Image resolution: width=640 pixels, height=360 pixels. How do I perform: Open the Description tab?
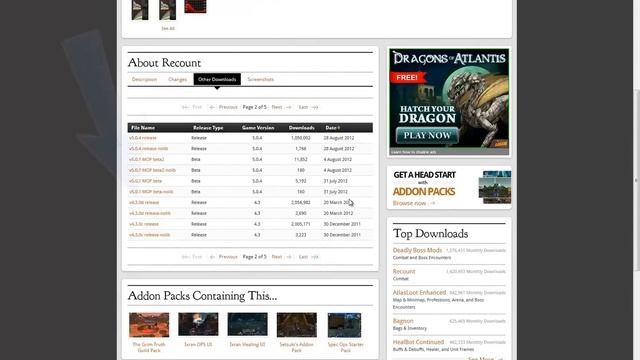click(144, 79)
